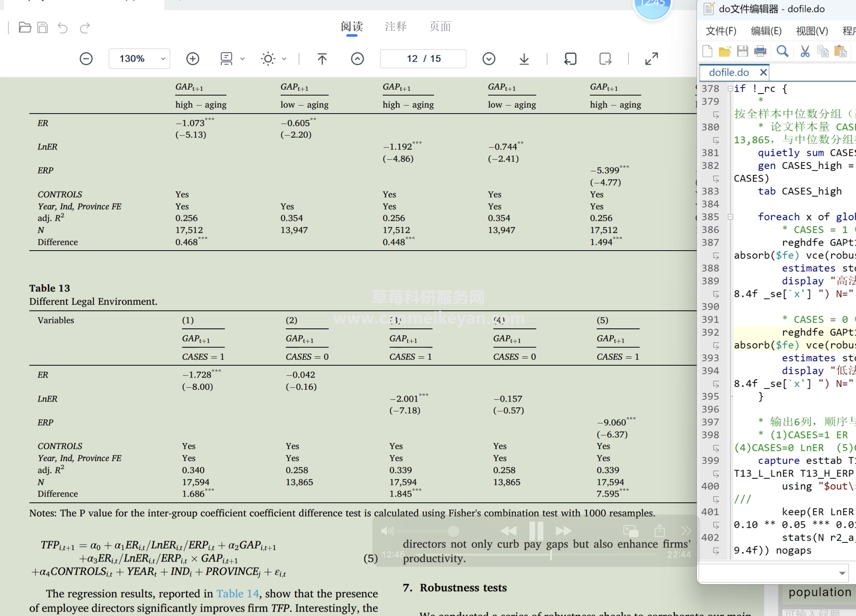Collapse the code block at line 378
The image size is (856, 616).
pyautogui.click(x=730, y=88)
